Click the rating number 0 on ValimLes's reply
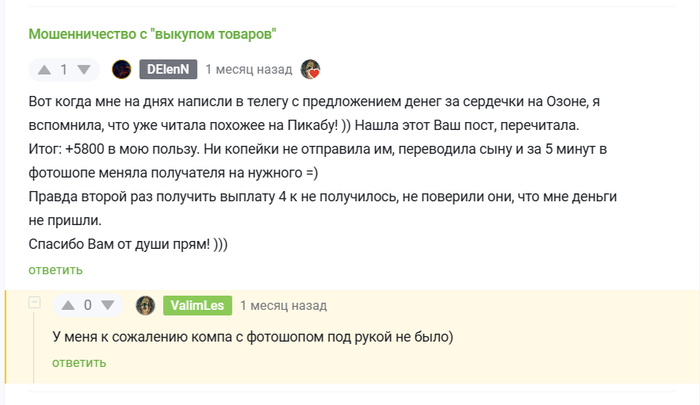This screenshot has height=405, width=700. [x=88, y=306]
